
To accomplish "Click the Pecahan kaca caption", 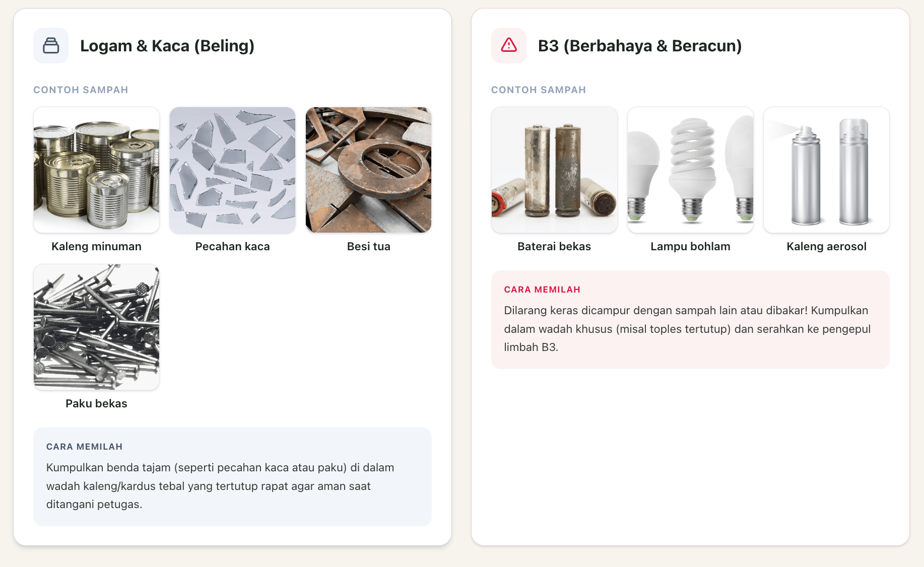I will 233,246.
